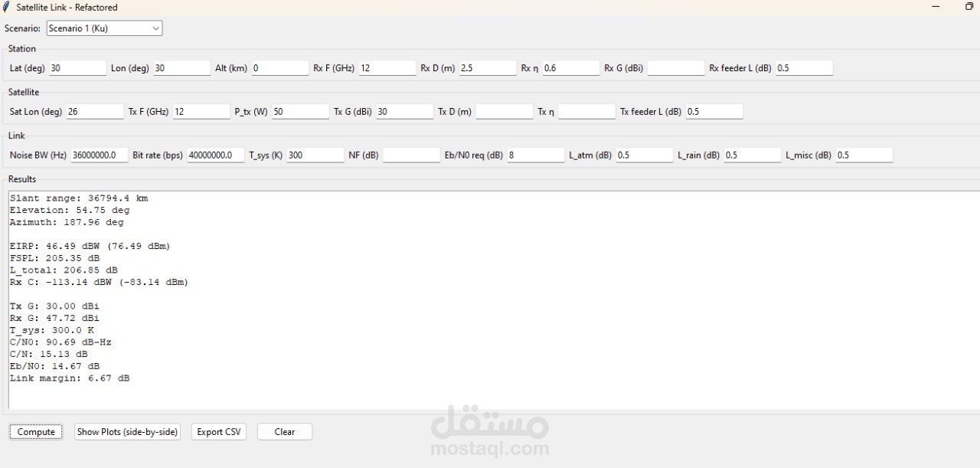Image resolution: width=980 pixels, height=468 pixels.
Task: Select the Lat (deg) input field
Action: [77, 68]
